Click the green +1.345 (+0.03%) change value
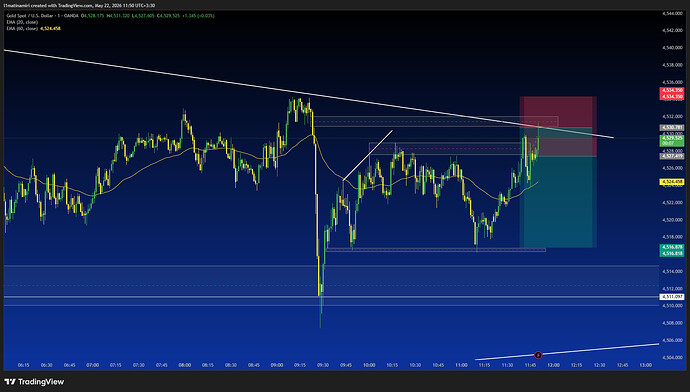690x392 pixels. click(x=198, y=16)
